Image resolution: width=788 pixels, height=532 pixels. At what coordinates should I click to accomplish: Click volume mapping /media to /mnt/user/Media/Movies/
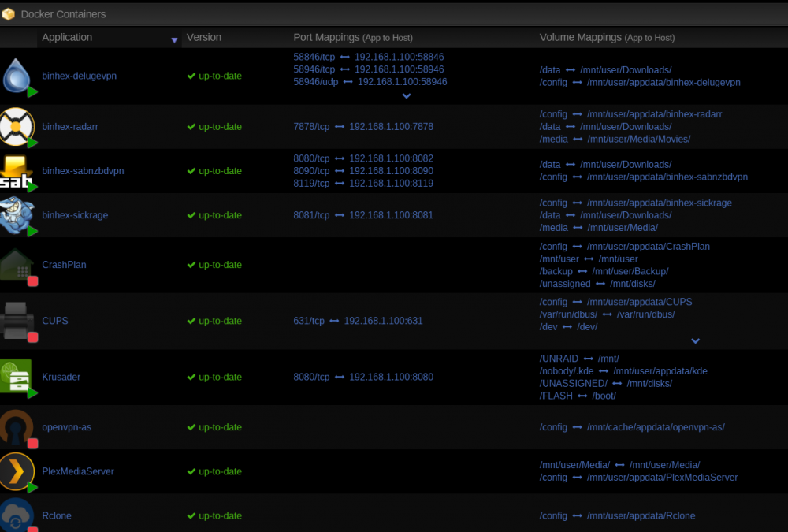[x=615, y=139]
